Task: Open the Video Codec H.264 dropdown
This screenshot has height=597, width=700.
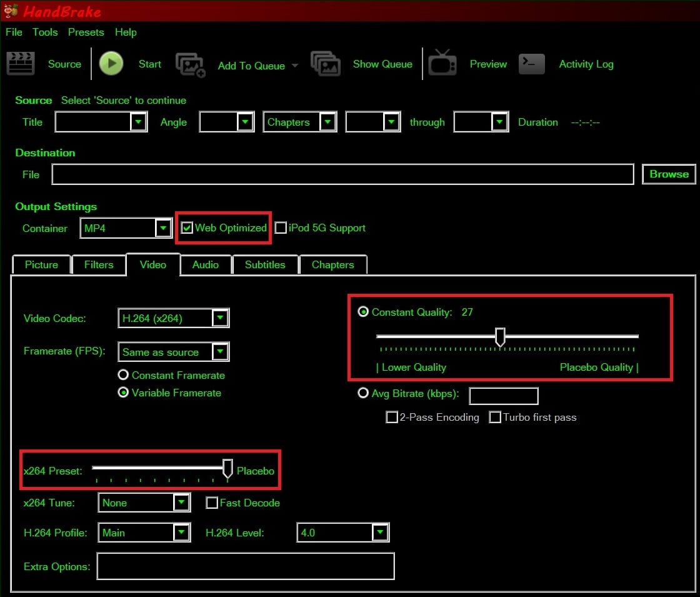Action: point(220,318)
